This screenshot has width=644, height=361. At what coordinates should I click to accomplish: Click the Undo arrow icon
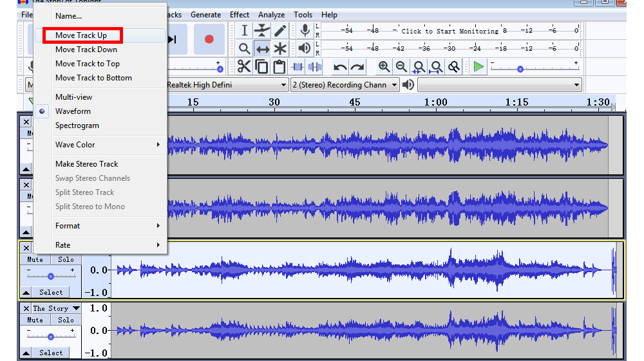(339, 67)
